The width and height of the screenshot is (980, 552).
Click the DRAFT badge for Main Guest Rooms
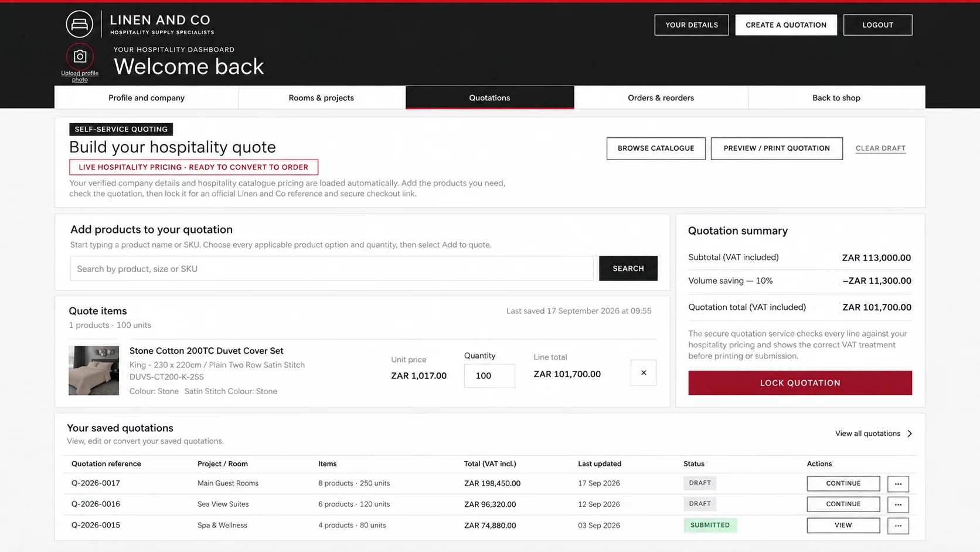pos(700,483)
